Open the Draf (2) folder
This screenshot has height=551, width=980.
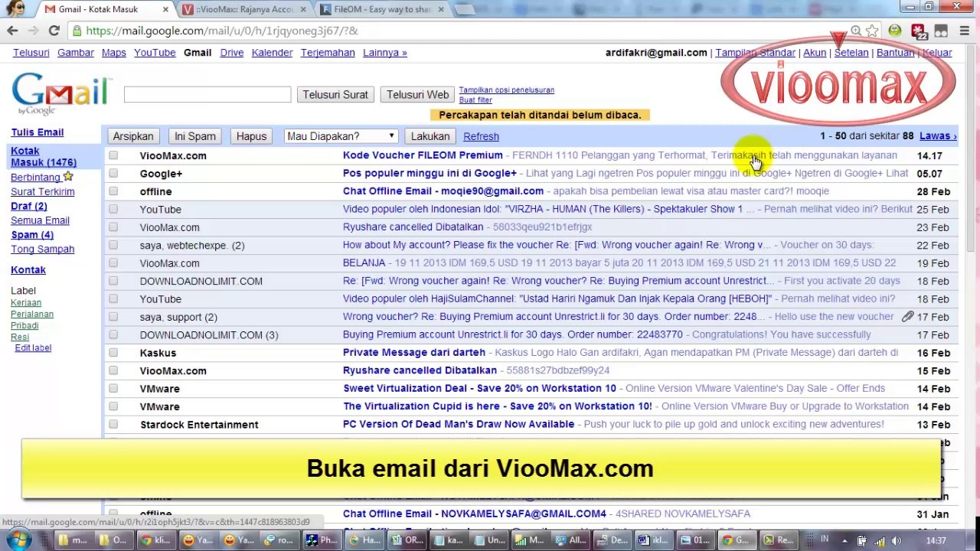29,206
